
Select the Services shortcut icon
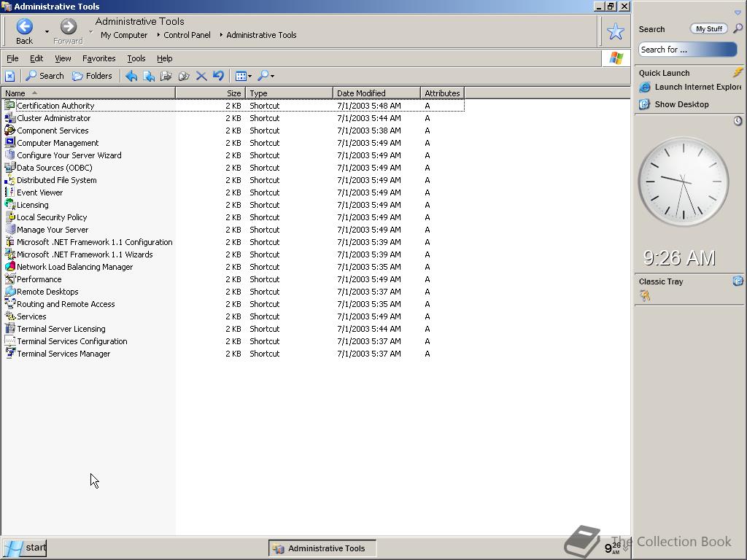click(9, 316)
